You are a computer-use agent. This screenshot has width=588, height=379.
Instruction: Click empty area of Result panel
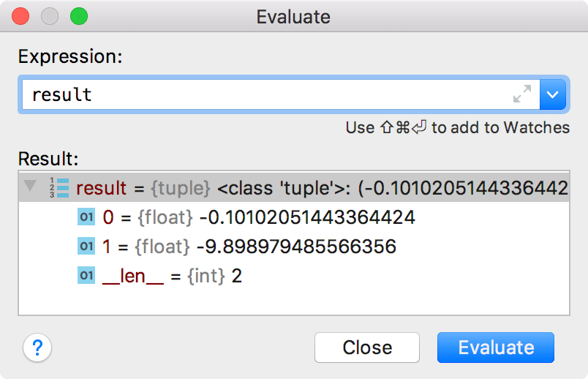tap(294, 302)
